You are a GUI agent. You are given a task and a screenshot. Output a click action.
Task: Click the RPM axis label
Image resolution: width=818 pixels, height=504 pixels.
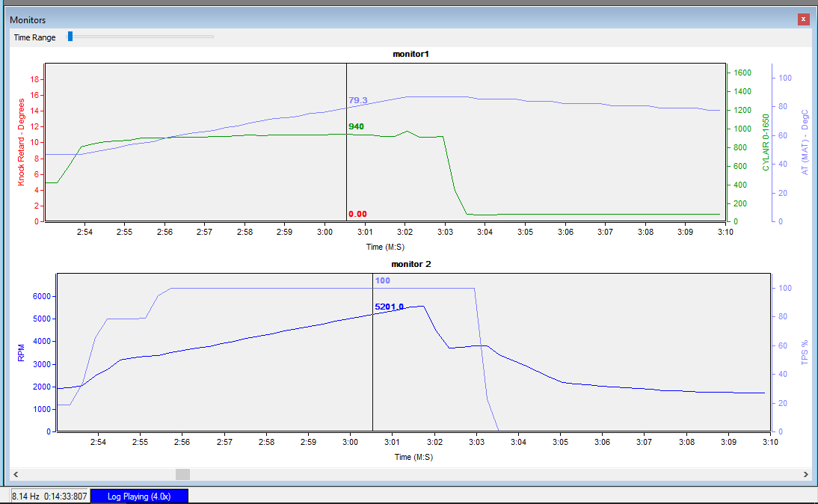[x=21, y=353]
